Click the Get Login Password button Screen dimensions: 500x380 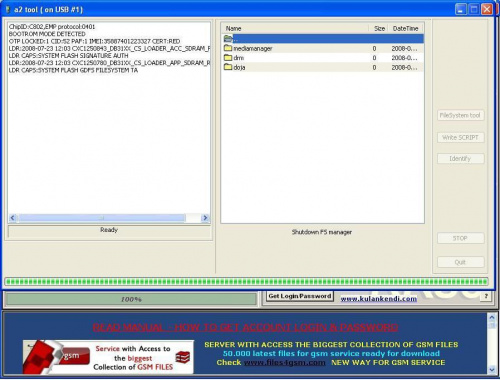pyautogui.click(x=300, y=296)
